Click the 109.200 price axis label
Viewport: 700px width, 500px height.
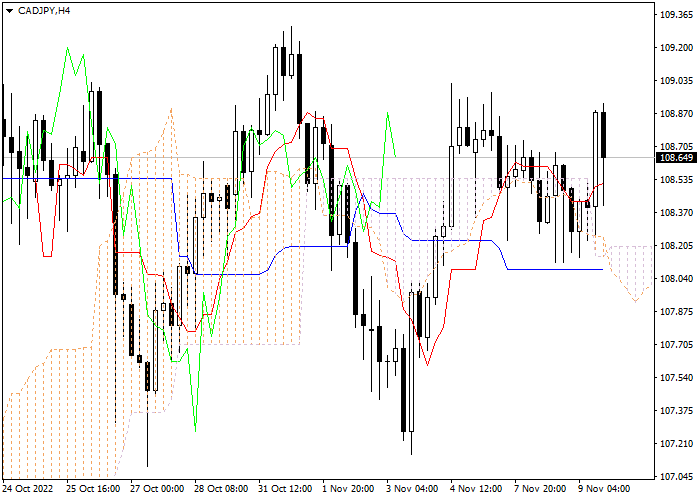click(676, 48)
